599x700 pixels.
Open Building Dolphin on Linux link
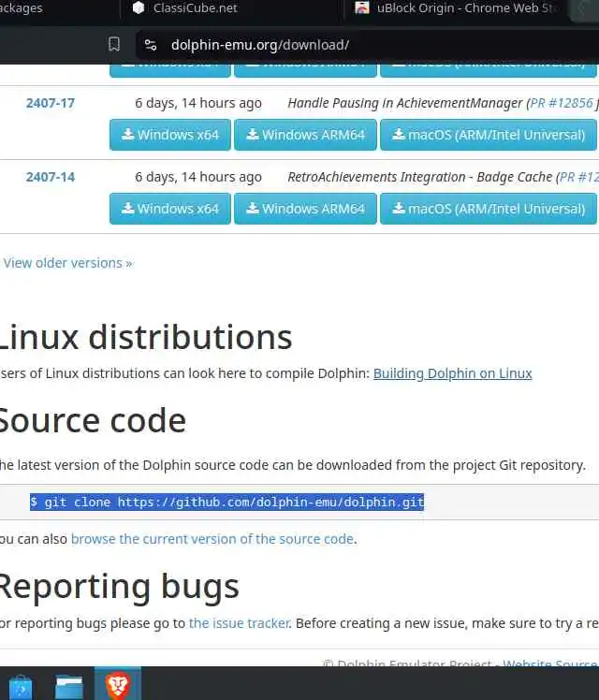453,373
